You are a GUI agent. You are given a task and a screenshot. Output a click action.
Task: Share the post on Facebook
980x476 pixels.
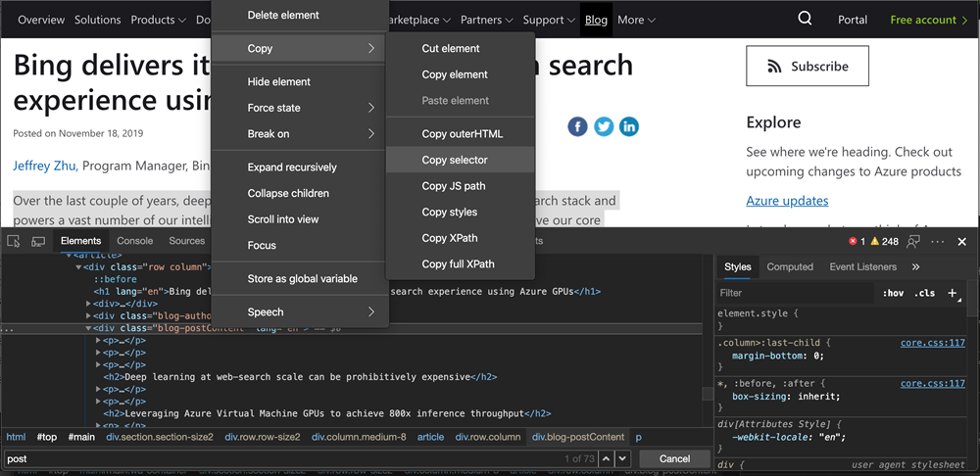[577, 126]
